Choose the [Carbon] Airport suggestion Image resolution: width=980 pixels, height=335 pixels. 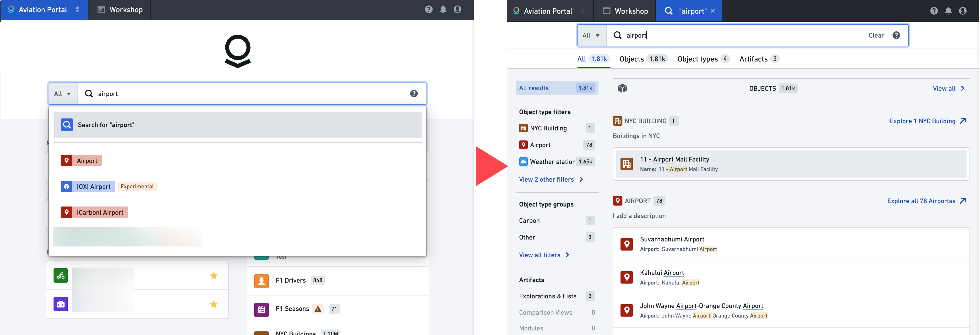(94, 212)
